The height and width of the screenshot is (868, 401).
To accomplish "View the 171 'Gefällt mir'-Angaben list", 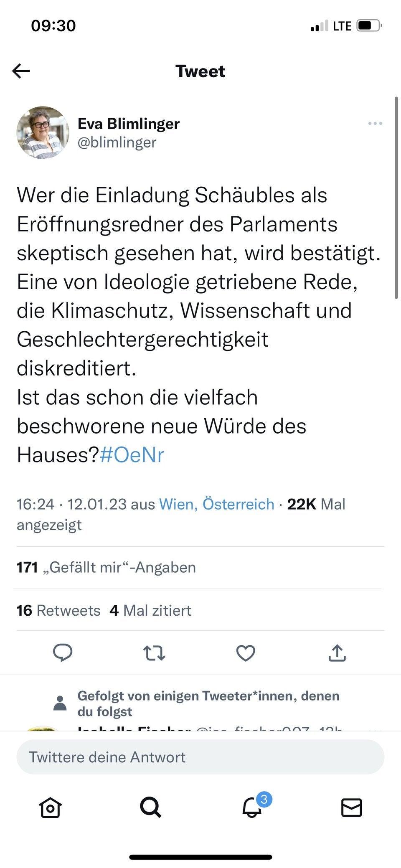I will pos(106,567).
